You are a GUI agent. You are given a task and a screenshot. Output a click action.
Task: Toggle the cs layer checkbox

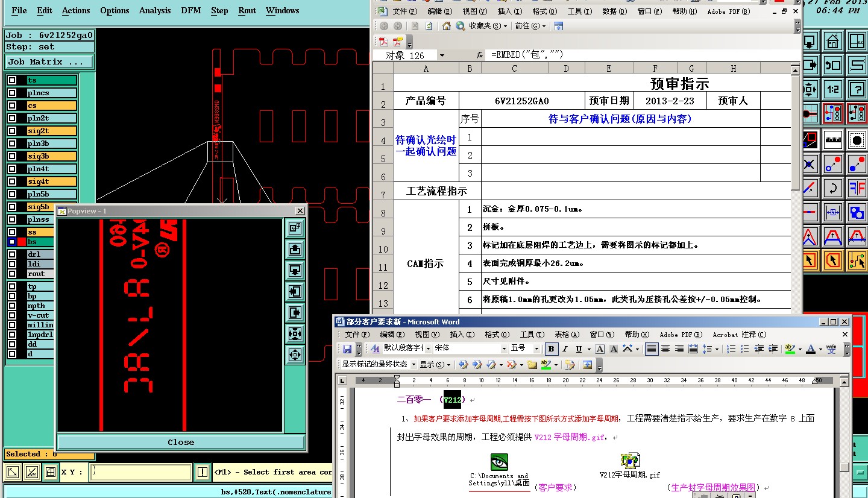(x=12, y=106)
